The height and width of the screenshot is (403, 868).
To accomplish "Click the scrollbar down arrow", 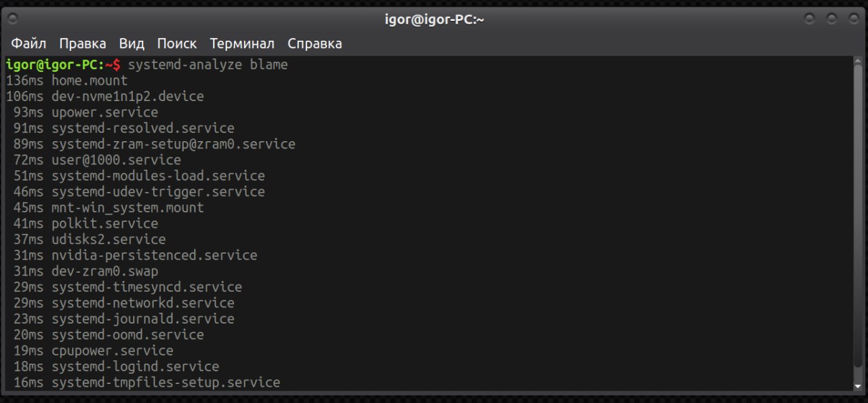I will [858, 385].
